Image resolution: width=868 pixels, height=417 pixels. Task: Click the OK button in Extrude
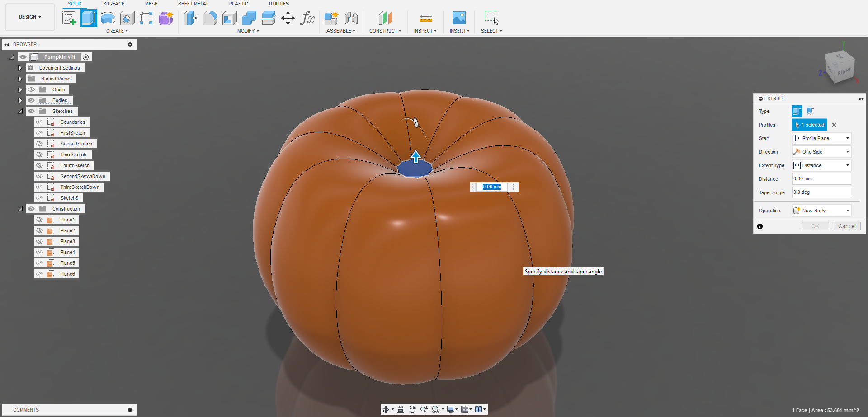point(815,226)
